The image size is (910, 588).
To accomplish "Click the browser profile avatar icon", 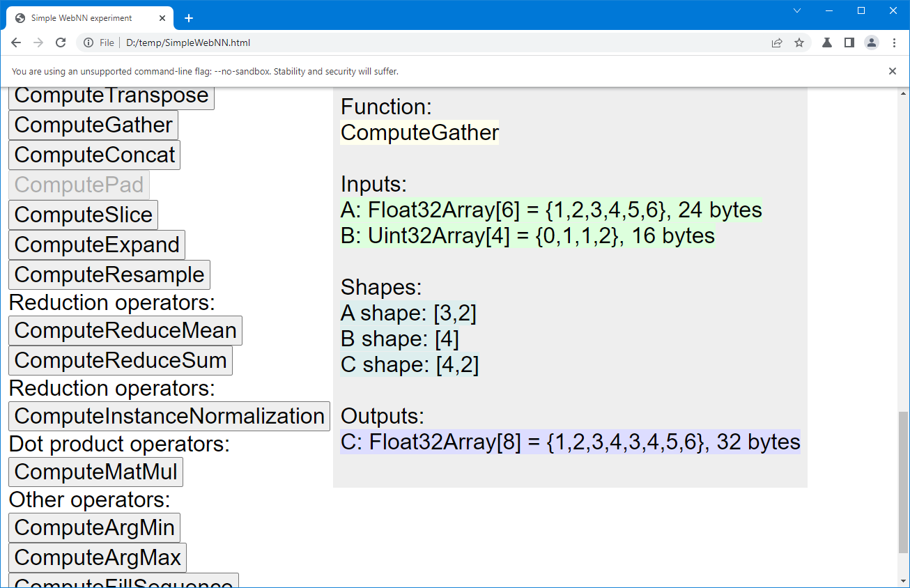I will [871, 42].
